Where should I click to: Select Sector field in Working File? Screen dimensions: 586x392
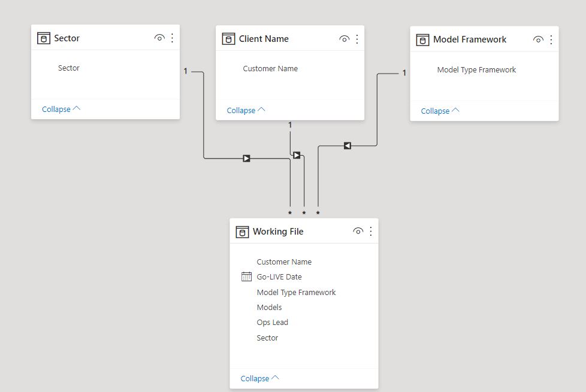click(x=267, y=338)
